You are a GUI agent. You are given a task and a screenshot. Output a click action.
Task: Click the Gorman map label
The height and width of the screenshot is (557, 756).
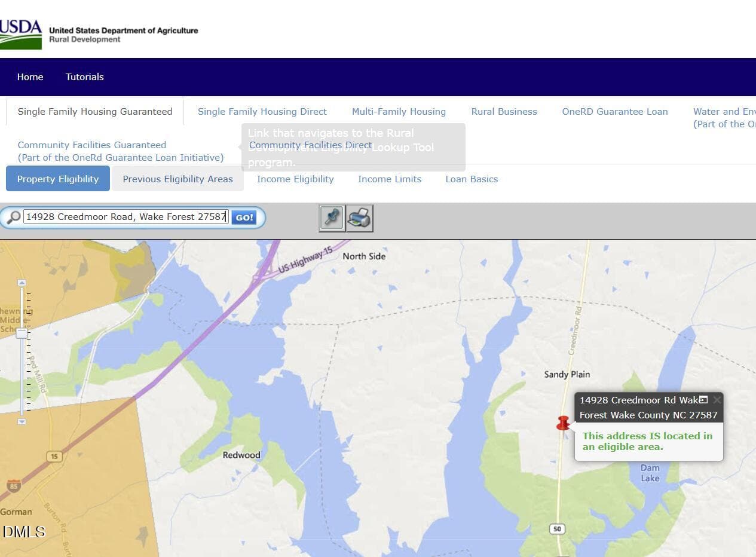16,512
